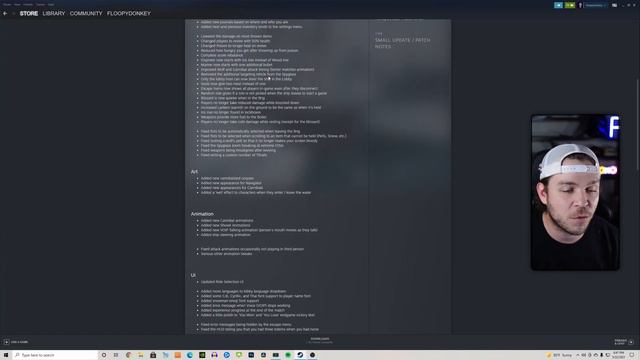Image resolution: width=640 pixels, height=360 pixels.
Task: Click the Type here to search box
Action: (55, 355)
